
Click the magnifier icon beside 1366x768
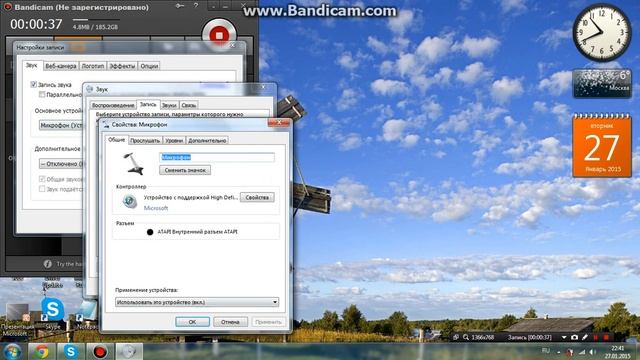(x=466, y=337)
